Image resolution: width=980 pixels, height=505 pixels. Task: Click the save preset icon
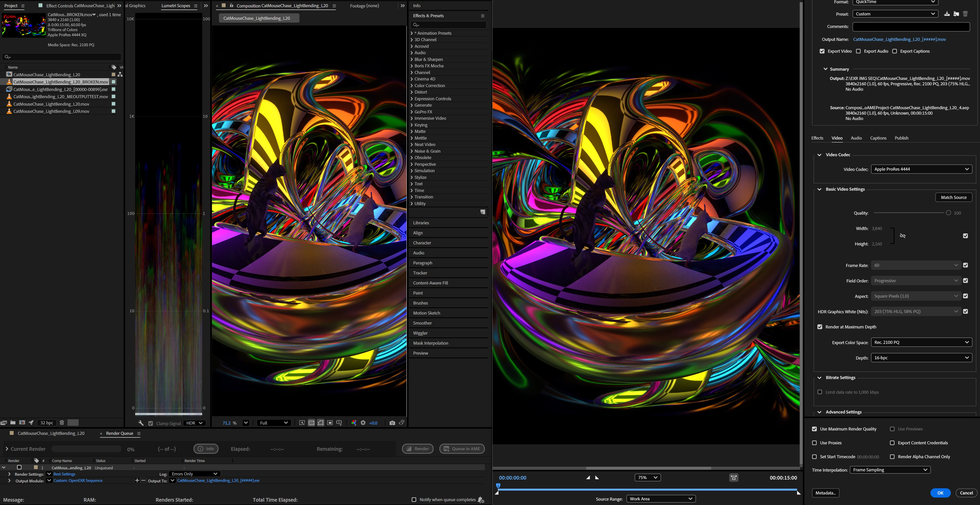947,14
